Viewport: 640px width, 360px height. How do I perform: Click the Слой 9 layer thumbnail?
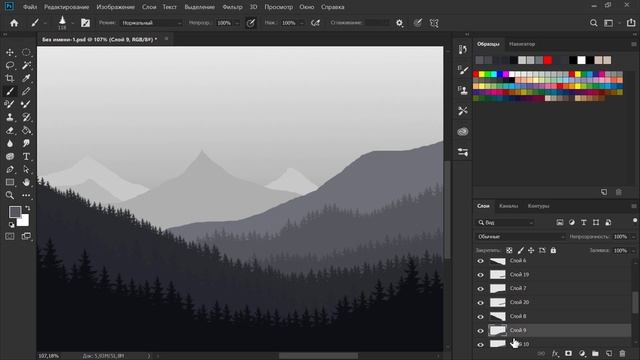(498, 330)
